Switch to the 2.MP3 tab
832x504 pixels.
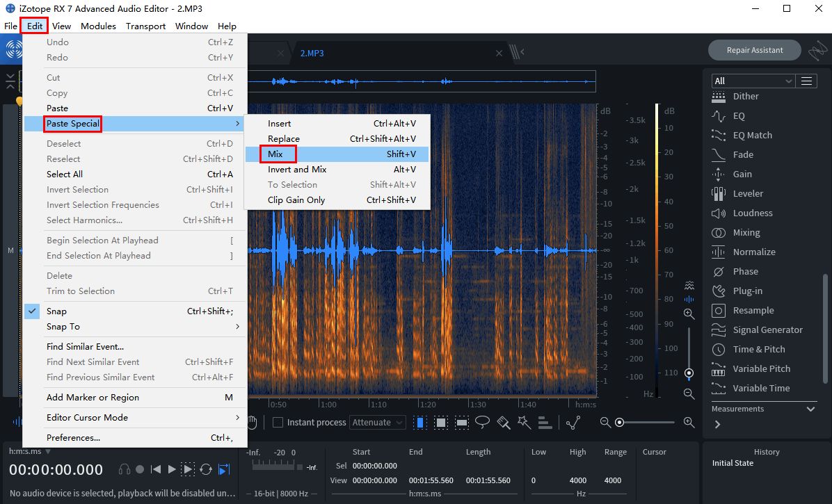tap(312, 54)
